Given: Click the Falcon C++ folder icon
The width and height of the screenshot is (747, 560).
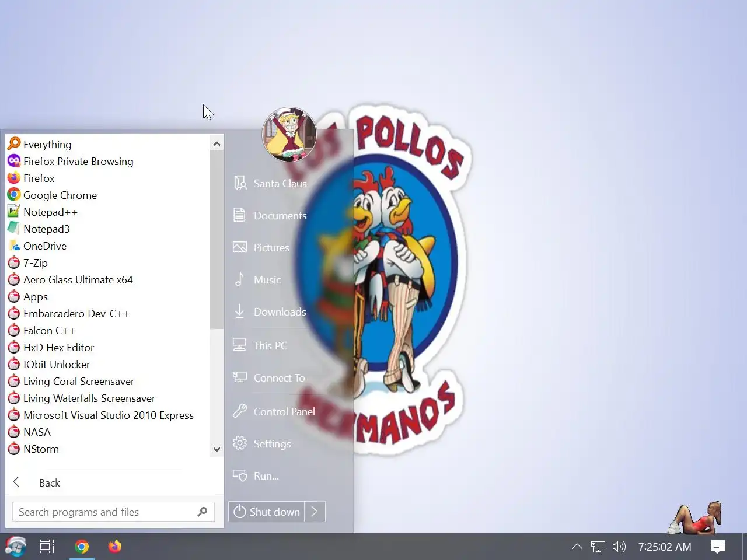Looking at the screenshot, I should coord(14,330).
